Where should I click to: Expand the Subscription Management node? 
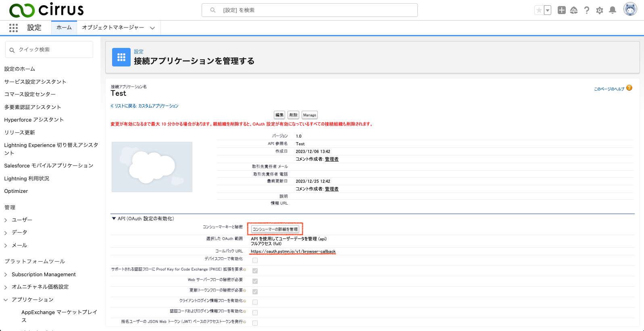point(6,275)
